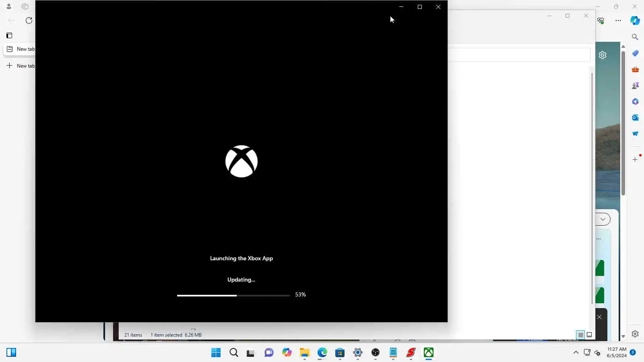Toggle Edge vertical tabs pane icon
The height and width of the screenshot is (362, 644).
coord(9,35)
